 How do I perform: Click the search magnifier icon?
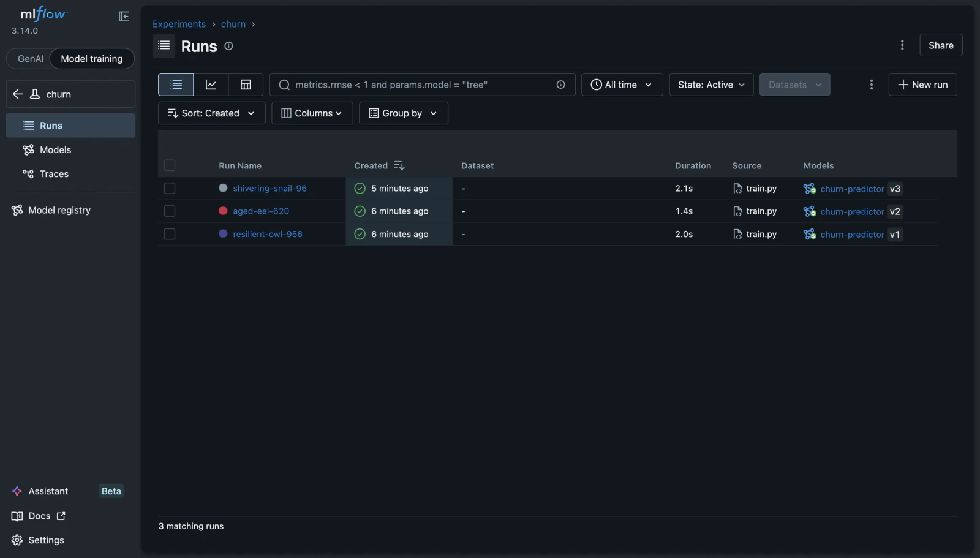pos(284,85)
